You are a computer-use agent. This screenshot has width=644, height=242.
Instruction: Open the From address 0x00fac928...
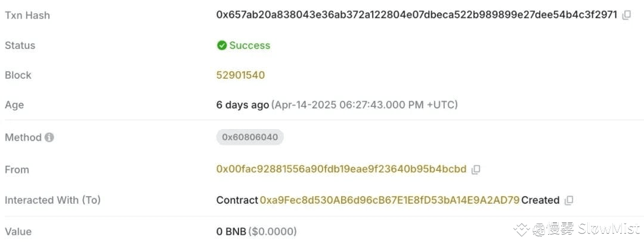[341, 170]
